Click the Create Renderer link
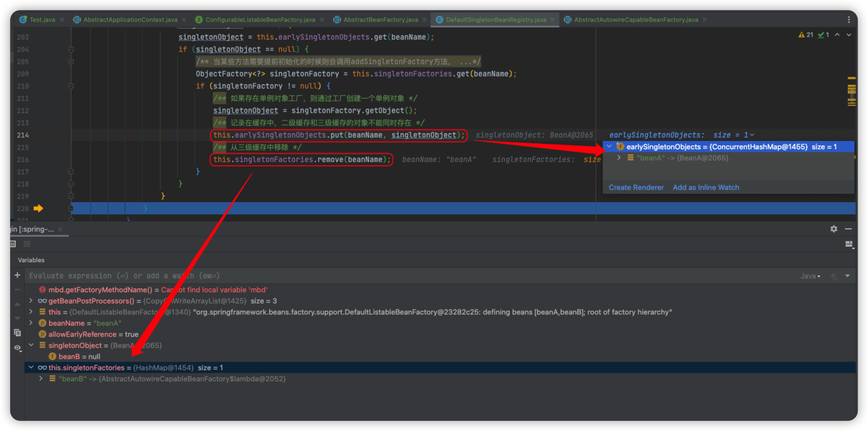Viewport: 868px width, 431px height. (x=636, y=187)
